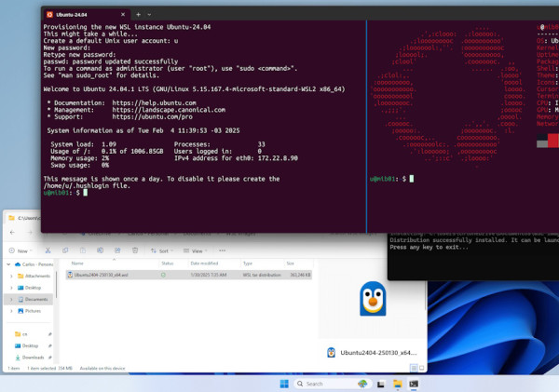The image size is (559, 392).
Task: Select Documents in the navigation pane
Action: (34, 299)
